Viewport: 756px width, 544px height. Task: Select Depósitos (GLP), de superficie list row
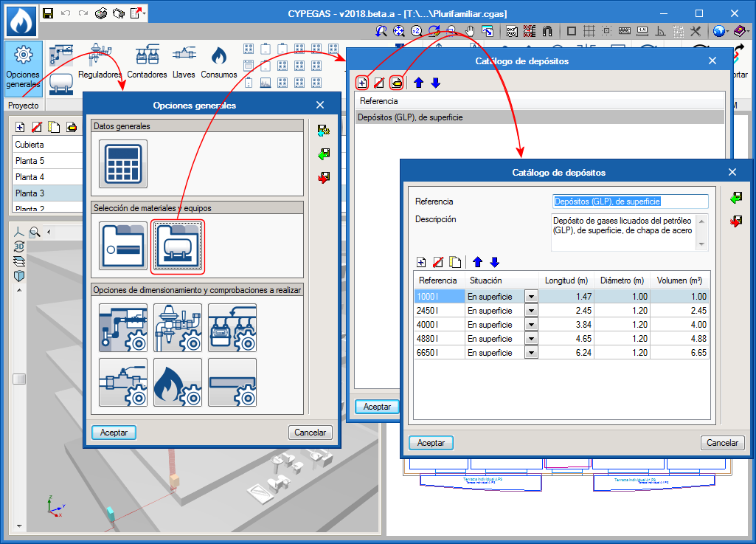pyautogui.click(x=540, y=117)
